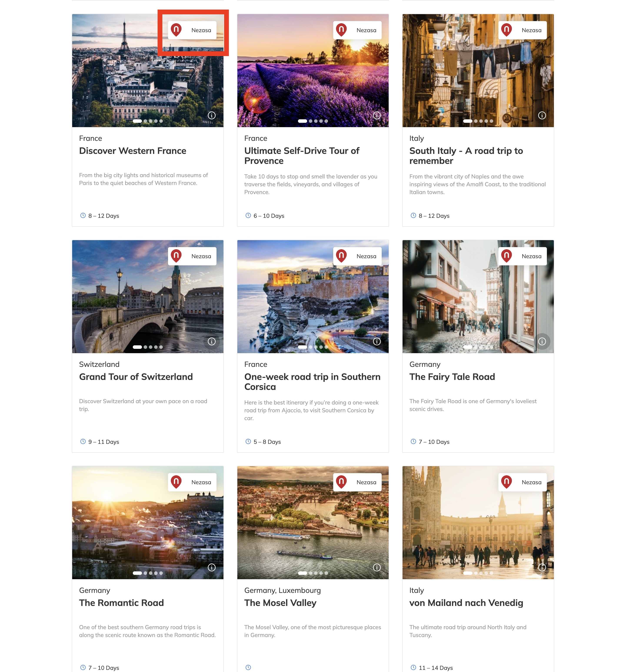The width and height of the screenshot is (626, 672).
Task: Open info icon on Fairy Tale Road image
Action: point(542,341)
